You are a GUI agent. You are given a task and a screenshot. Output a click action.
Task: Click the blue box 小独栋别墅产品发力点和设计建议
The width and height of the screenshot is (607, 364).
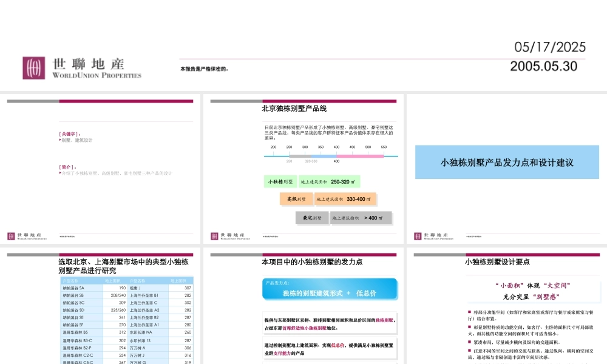[x=507, y=162]
